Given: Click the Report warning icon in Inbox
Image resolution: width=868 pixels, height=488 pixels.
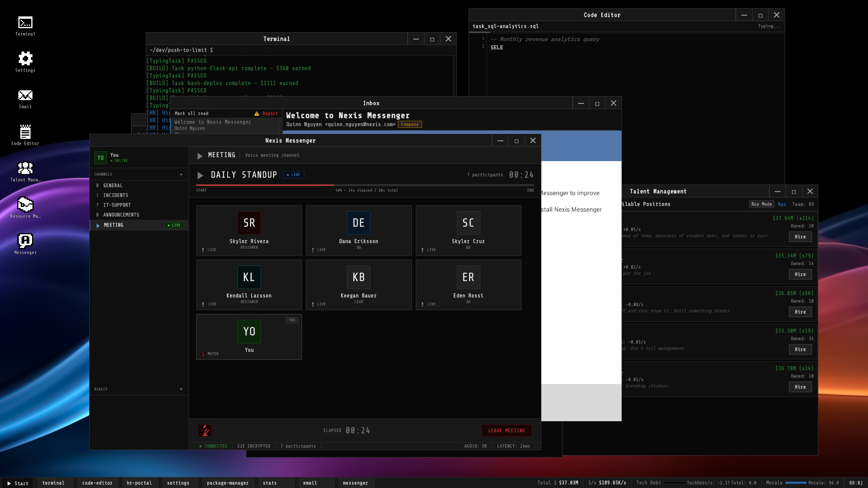Looking at the screenshot, I should pyautogui.click(x=257, y=113).
